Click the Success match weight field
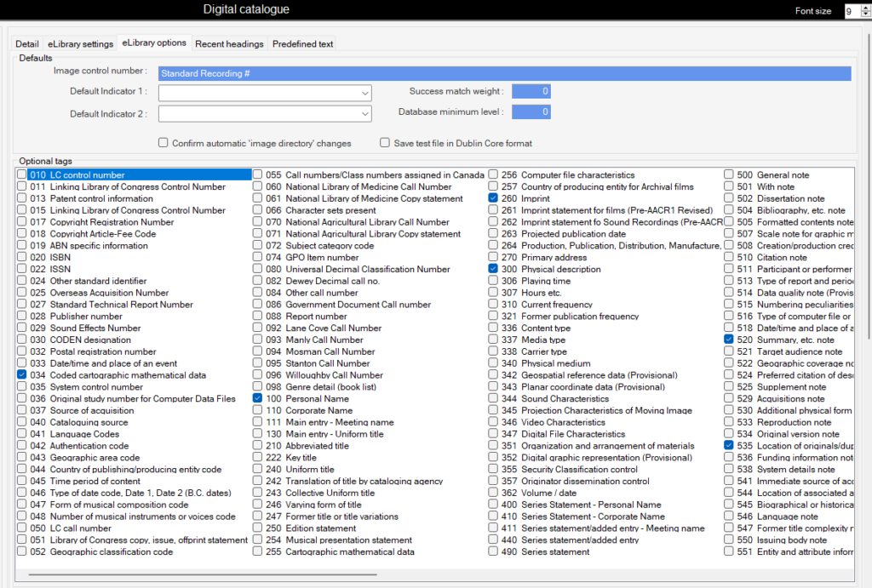The width and height of the screenshot is (872, 588). (531, 90)
